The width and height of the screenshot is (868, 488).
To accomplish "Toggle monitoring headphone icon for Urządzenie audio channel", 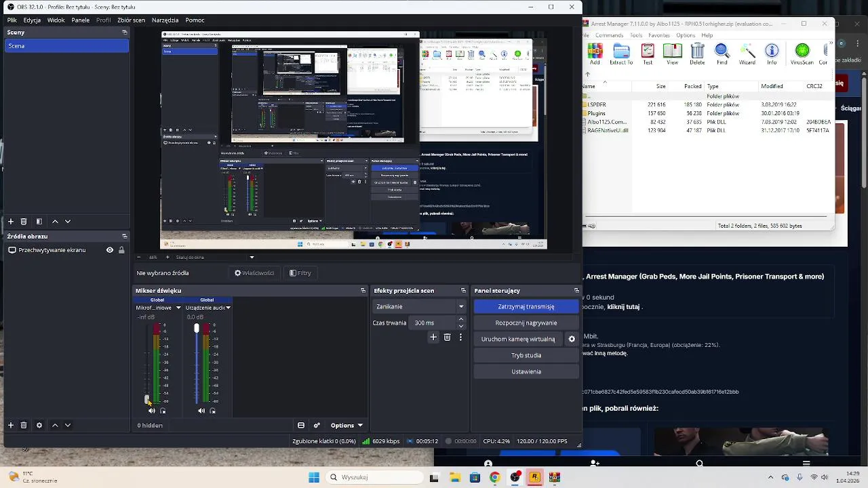I will point(213,411).
